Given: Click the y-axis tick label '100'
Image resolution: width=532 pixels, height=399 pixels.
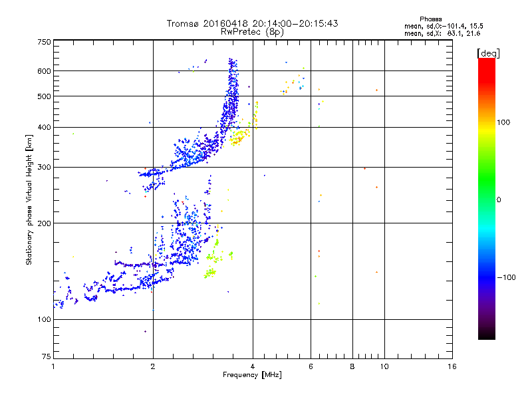Looking at the screenshot, I should [x=44, y=320].
